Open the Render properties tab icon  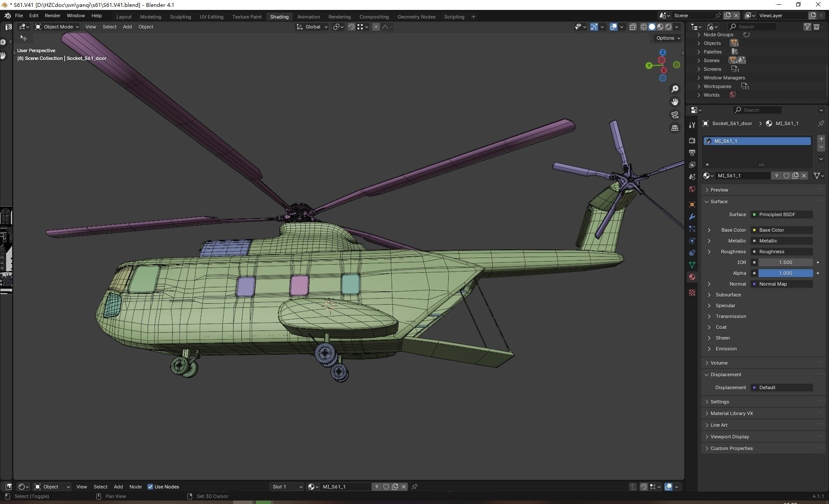pos(692,141)
